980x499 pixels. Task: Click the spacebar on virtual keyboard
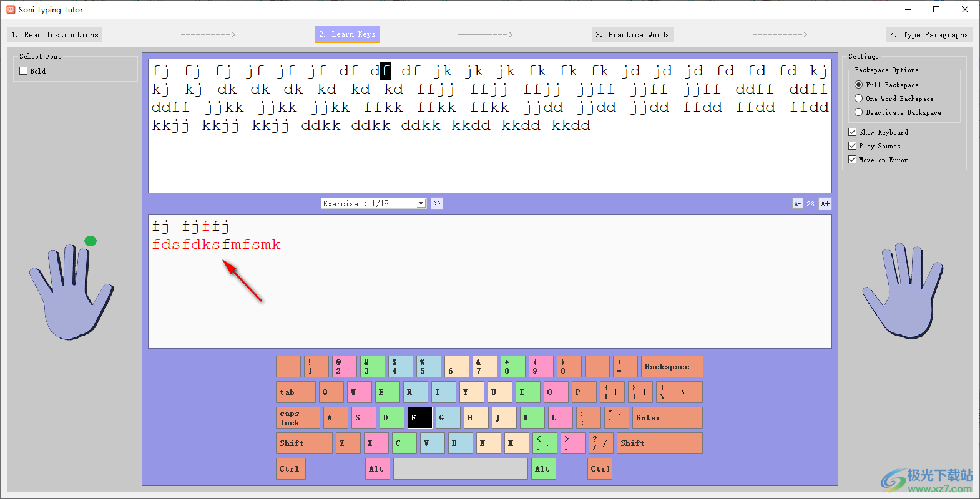click(x=461, y=469)
